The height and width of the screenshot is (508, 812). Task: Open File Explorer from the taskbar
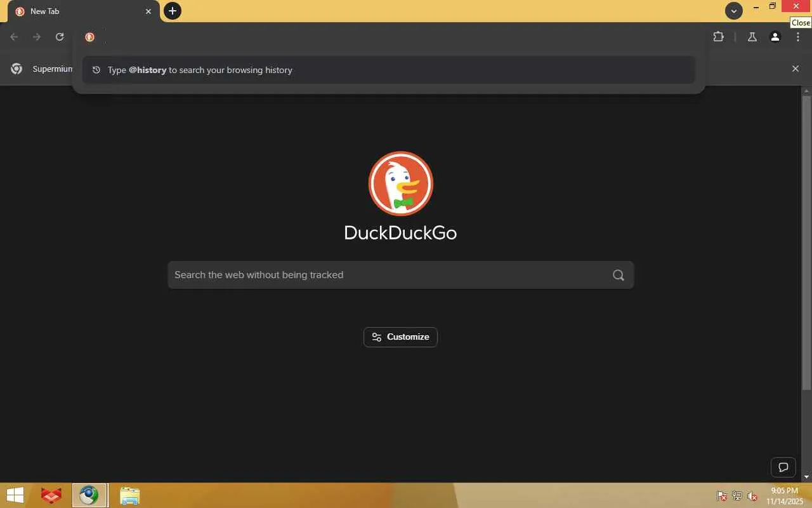click(129, 495)
